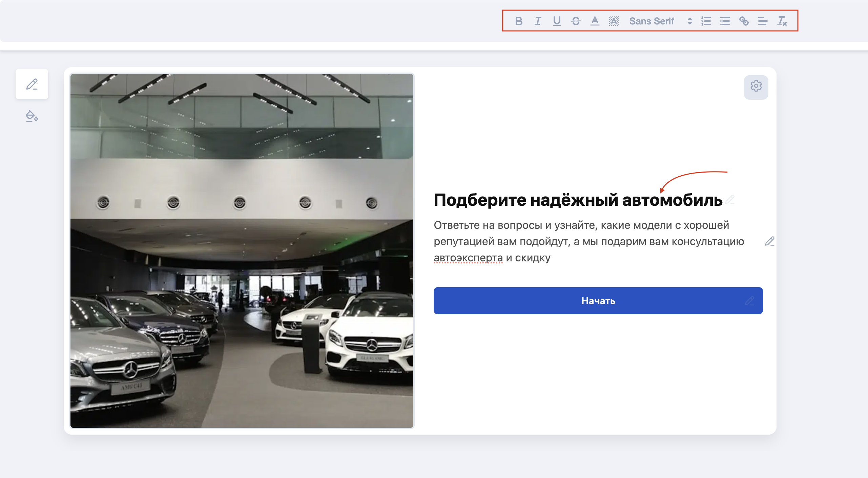Open text alignment options
868x478 pixels.
click(763, 21)
